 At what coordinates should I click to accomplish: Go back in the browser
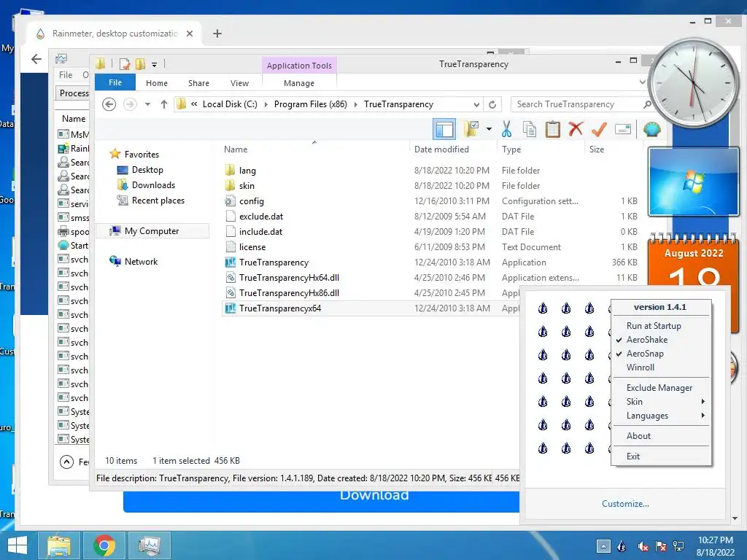click(x=36, y=59)
